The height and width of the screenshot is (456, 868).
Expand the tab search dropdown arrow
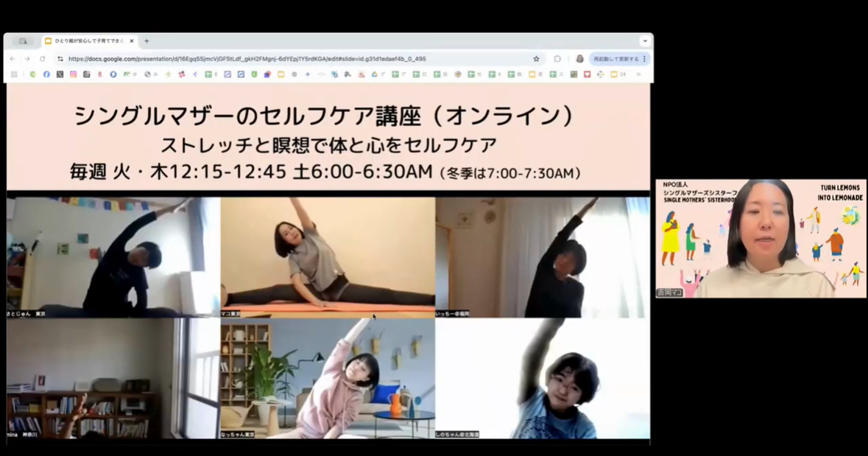(645, 41)
